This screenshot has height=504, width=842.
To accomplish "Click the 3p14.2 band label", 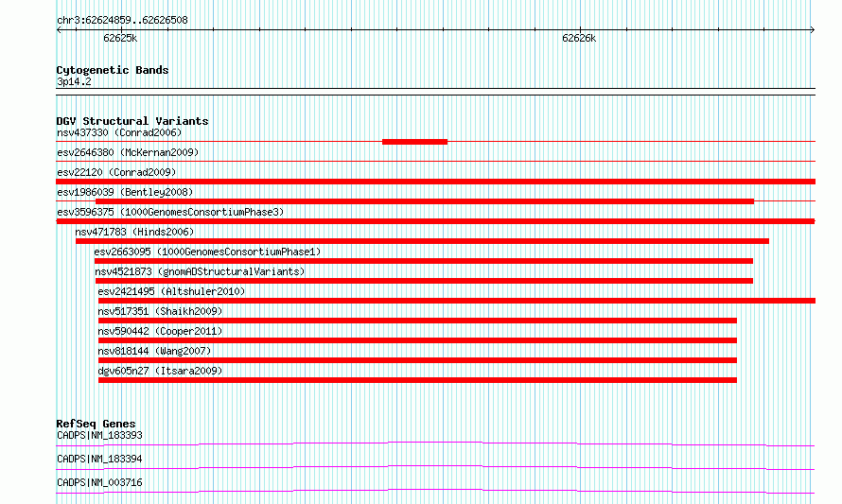I will tap(74, 81).
